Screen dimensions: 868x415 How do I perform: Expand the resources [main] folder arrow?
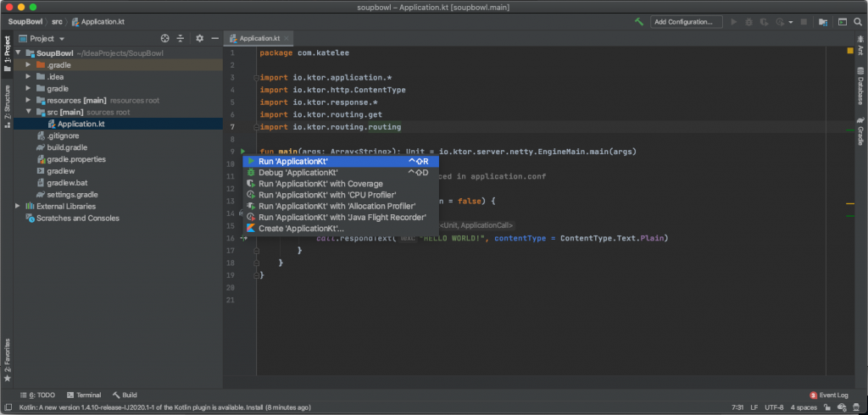(x=28, y=100)
